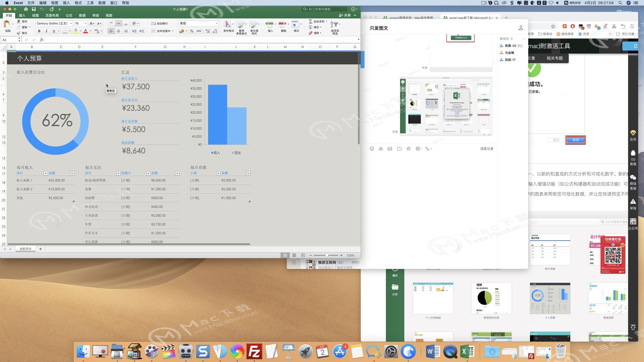
Task: Click the Name Box showing A1
Action: tap(11, 40)
